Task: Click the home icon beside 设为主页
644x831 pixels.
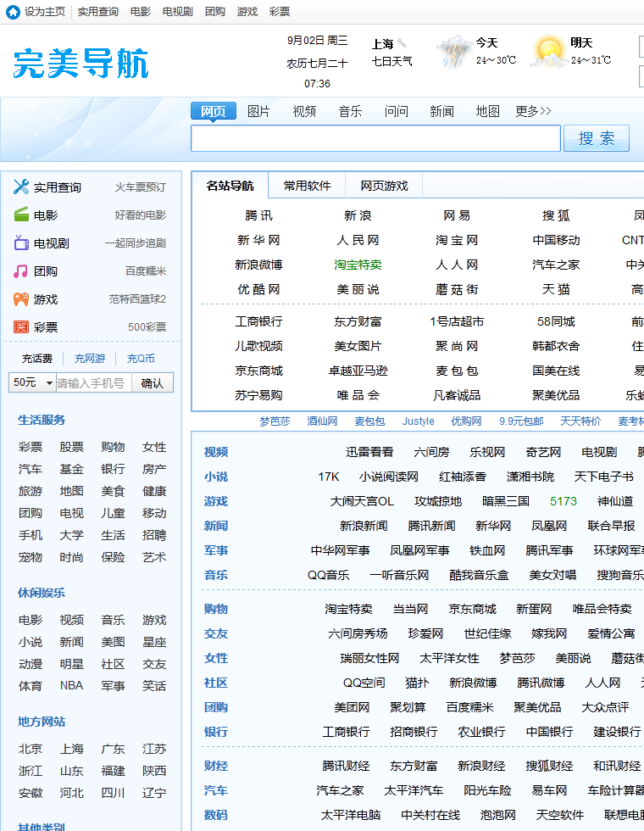Action: pyautogui.click(x=13, y=12)
